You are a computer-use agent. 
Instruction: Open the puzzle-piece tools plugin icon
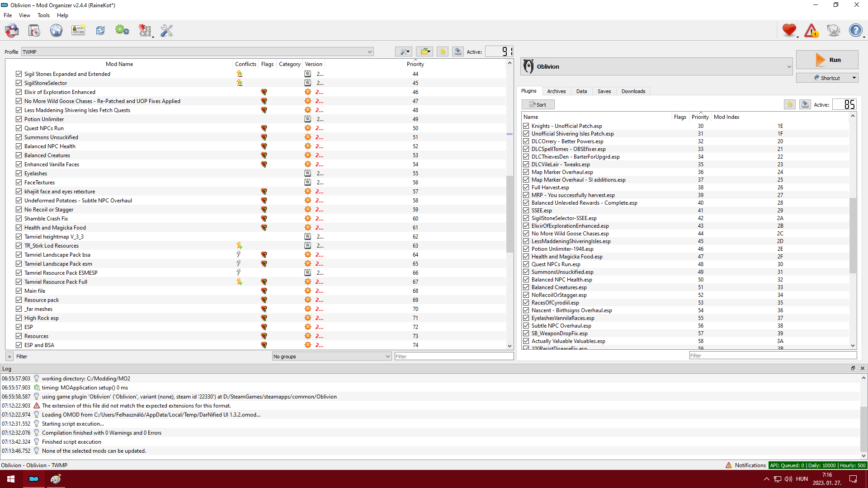pyautogui.click(x=145, y=30)
